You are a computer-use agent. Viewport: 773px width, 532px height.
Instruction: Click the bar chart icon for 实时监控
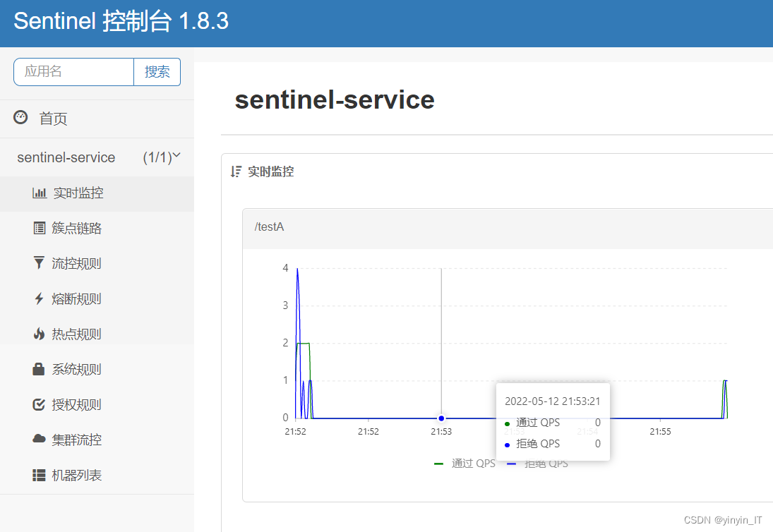click(40, 193)
